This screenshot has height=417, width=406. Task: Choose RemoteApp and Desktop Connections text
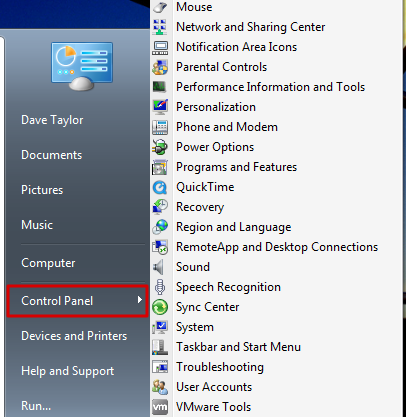click(x=277, y=247)
